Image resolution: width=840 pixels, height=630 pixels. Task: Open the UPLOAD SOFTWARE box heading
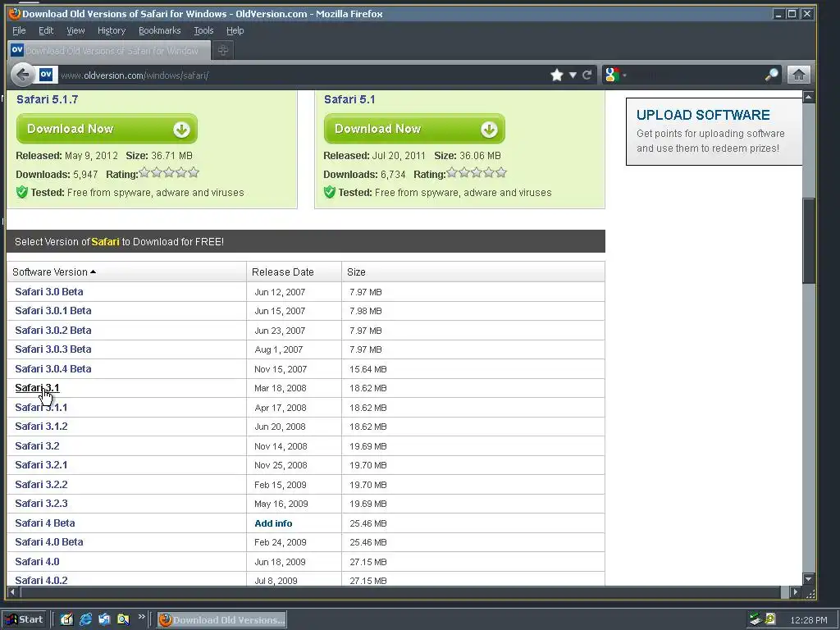[x=703, y=115]
